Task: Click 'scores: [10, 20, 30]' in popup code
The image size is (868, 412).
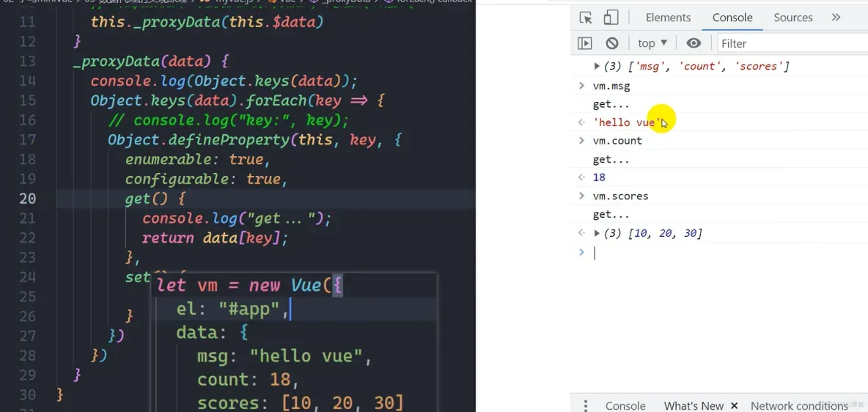Action: [301, 402]
